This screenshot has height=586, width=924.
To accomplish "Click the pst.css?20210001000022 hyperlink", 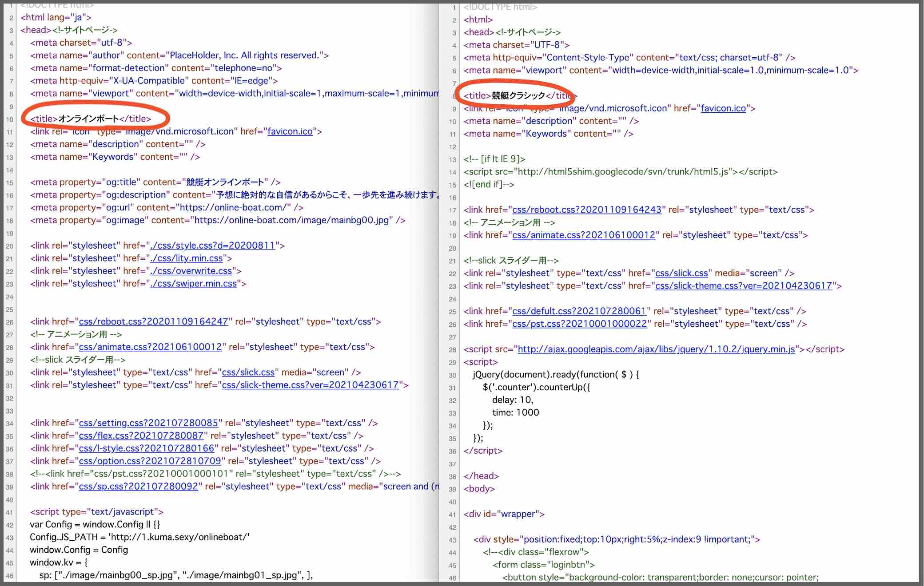I will [580, 324].
